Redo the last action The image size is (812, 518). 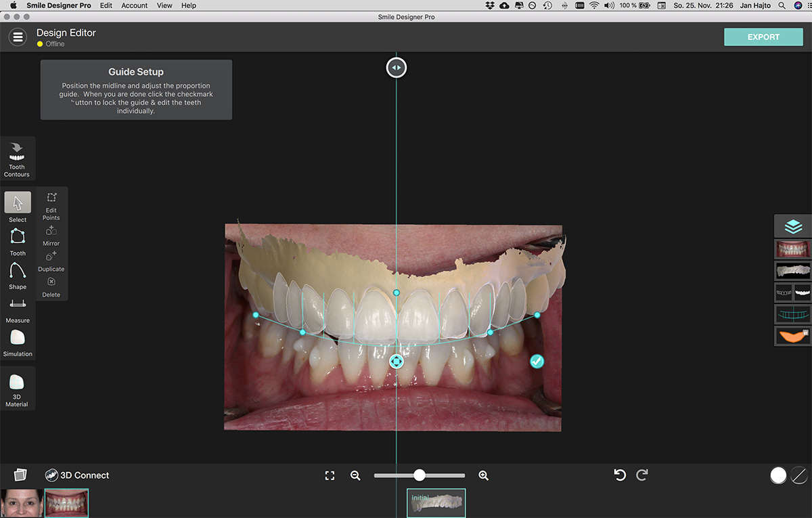tap(642, 475)
